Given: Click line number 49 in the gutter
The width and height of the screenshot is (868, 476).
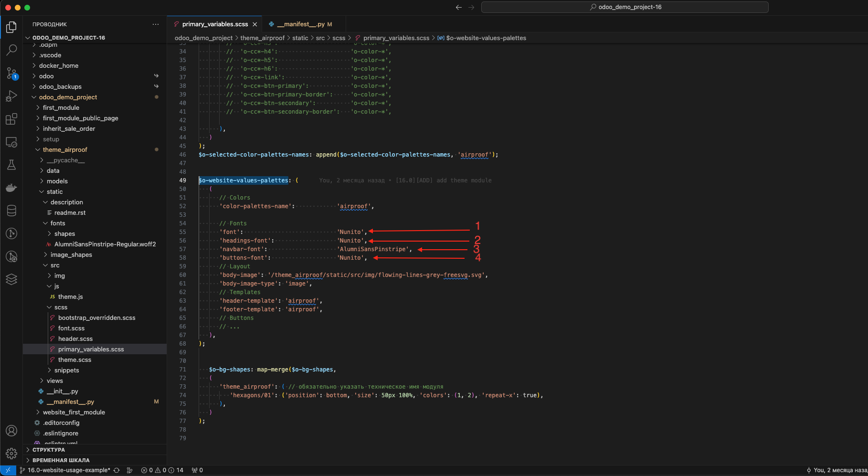Looking at the screenshot, I should tap(183, 180).
